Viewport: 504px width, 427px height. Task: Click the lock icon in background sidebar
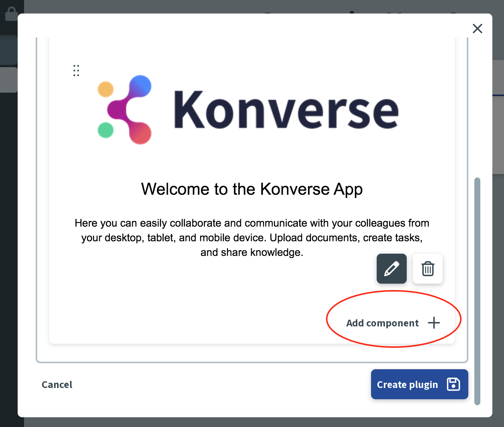point(11,14)
